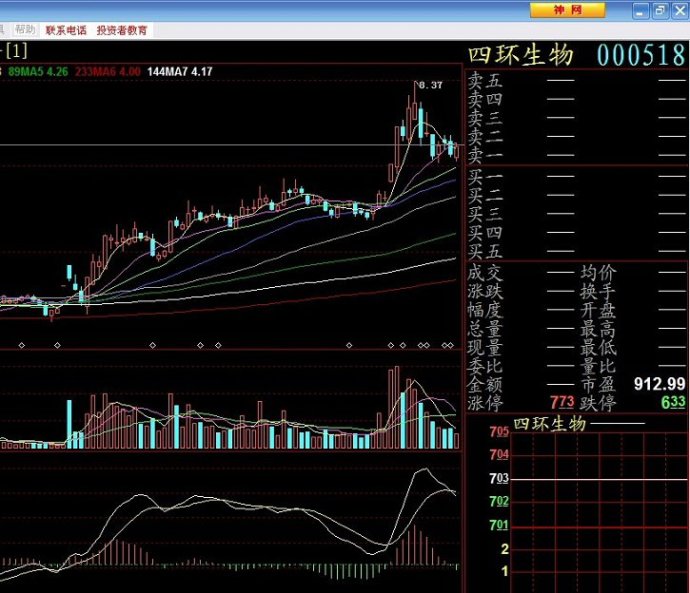Image resolution: width=690 pixels, height=593 pixels.
Task: Minimize the trading software window
Action: pos(642,10)
